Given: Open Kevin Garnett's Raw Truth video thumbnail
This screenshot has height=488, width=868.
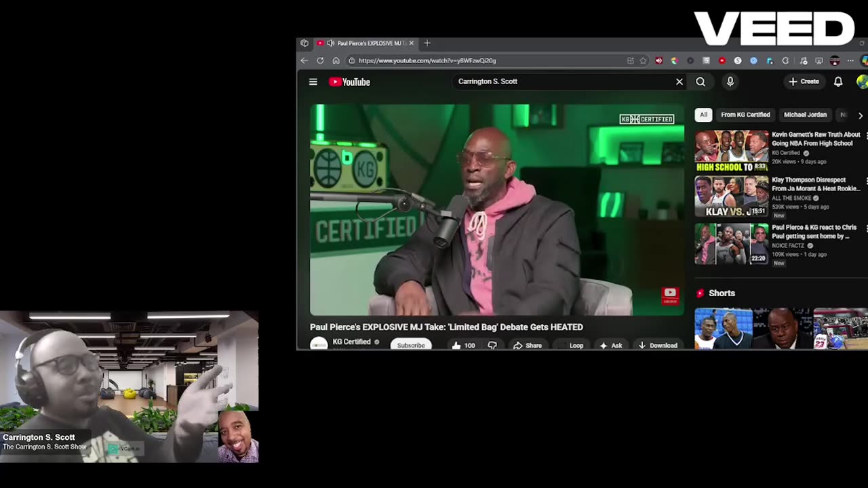Looking at the screenshot, I should [x=731, y=151].
